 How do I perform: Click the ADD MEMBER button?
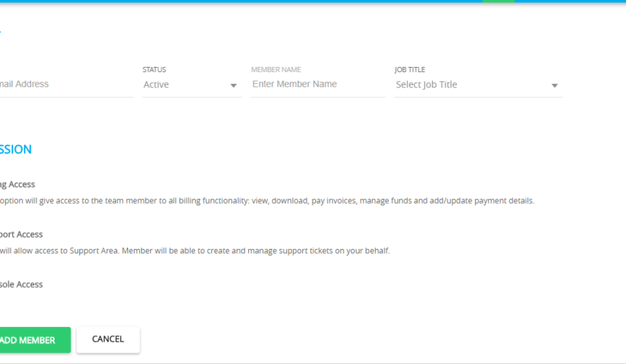35,340
